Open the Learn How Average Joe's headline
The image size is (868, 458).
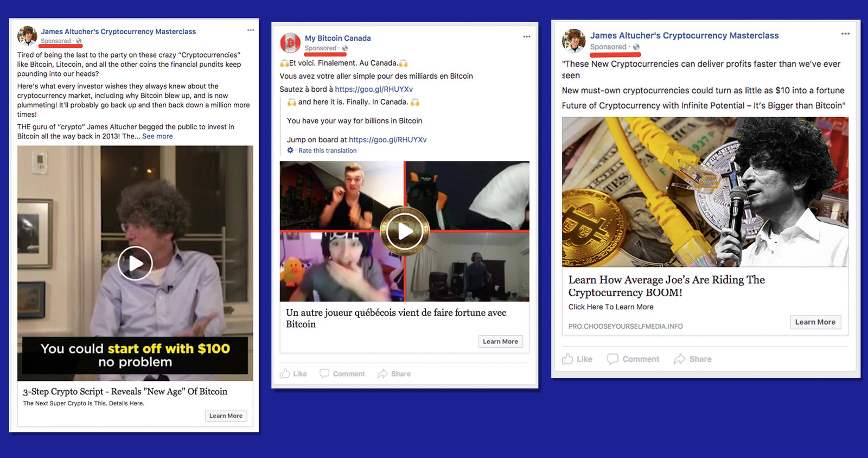667,286
